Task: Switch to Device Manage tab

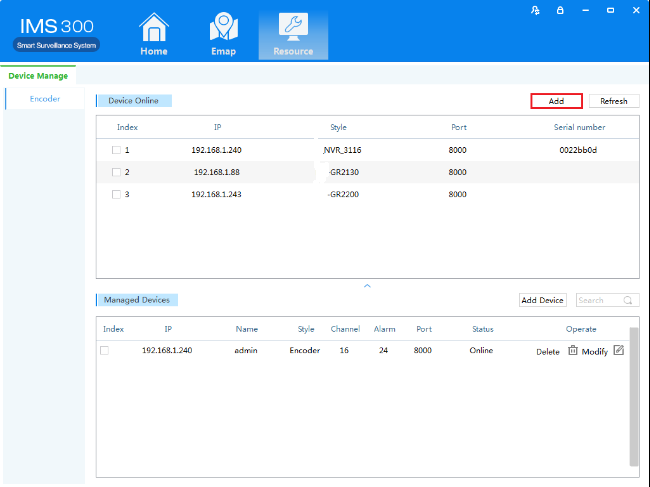Action: click(38, 76)
